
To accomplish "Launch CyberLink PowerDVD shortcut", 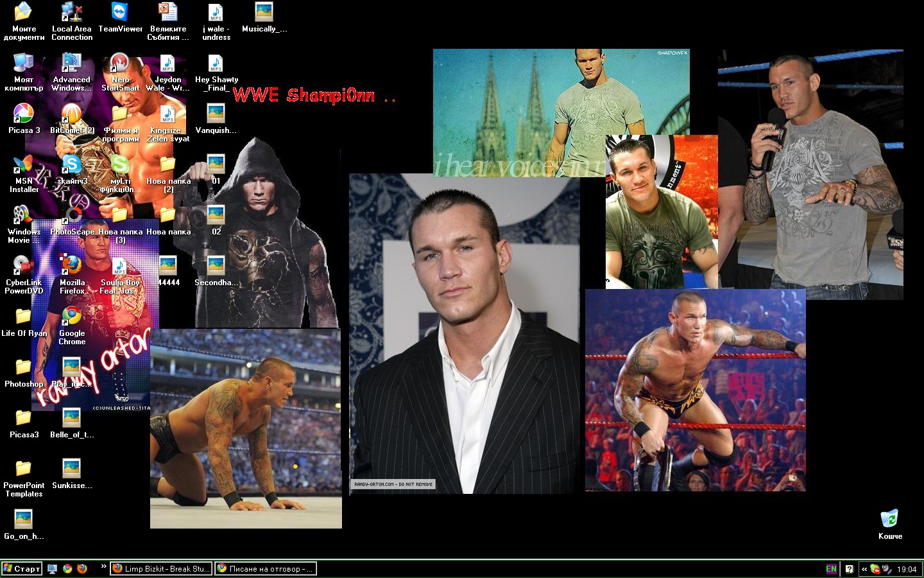I will pos(24,275).
